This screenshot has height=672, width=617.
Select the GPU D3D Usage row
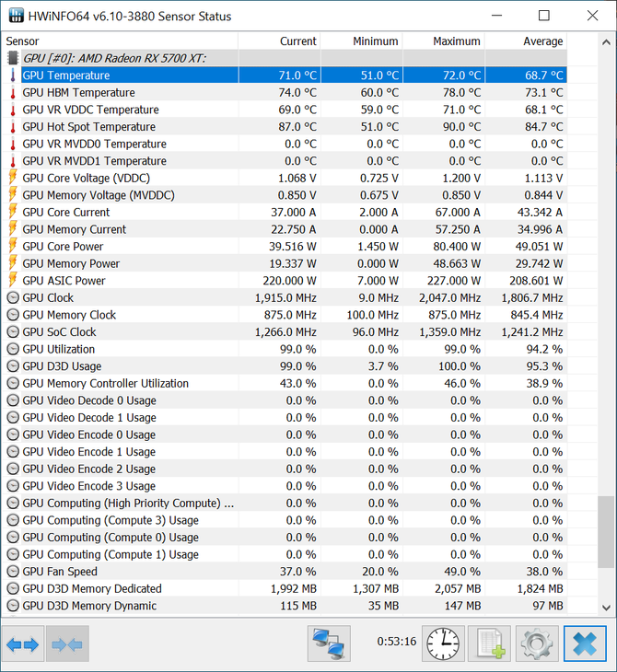click(285, 366)
